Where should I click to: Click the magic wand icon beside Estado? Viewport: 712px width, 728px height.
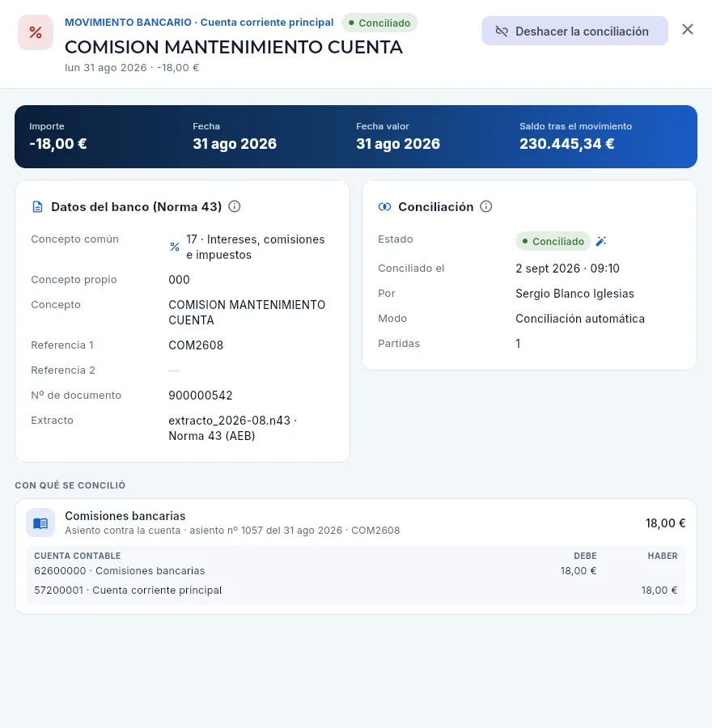coord(601,241)
